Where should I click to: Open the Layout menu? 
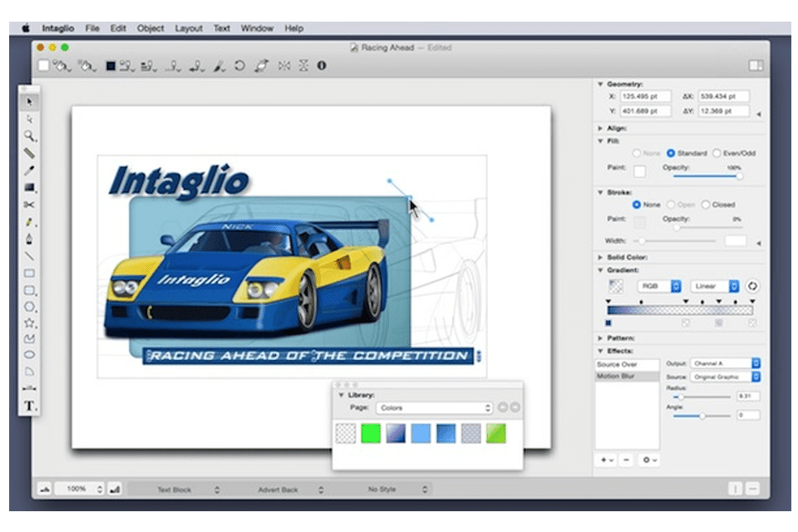189,28
